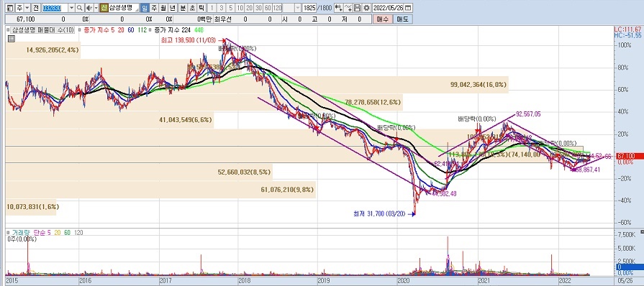Click volume profile label 52,660,032(8.5%)
This screenshot has height=286, width=644.
pyautogui.click(x=244, y=172)
